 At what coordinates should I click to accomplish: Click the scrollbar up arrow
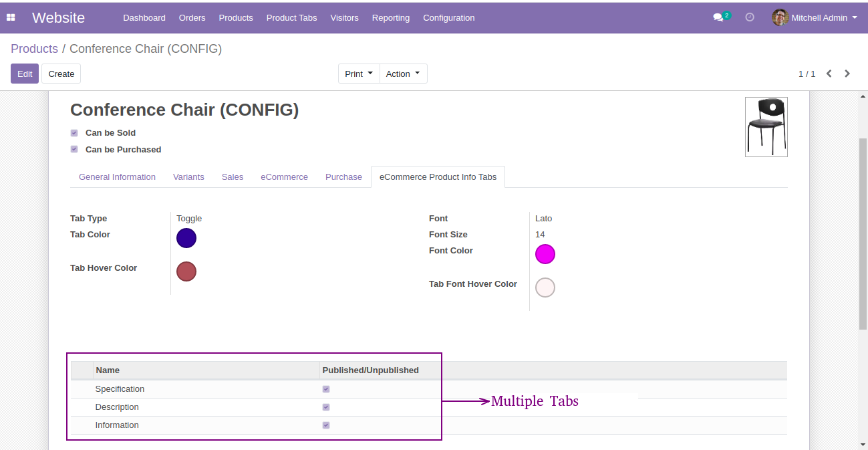(x=863, y=98)
